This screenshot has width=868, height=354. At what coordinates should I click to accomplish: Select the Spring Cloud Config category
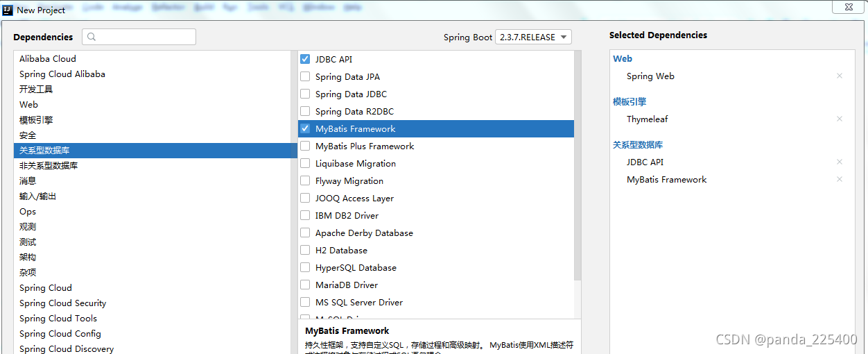(x=155, y=334)
